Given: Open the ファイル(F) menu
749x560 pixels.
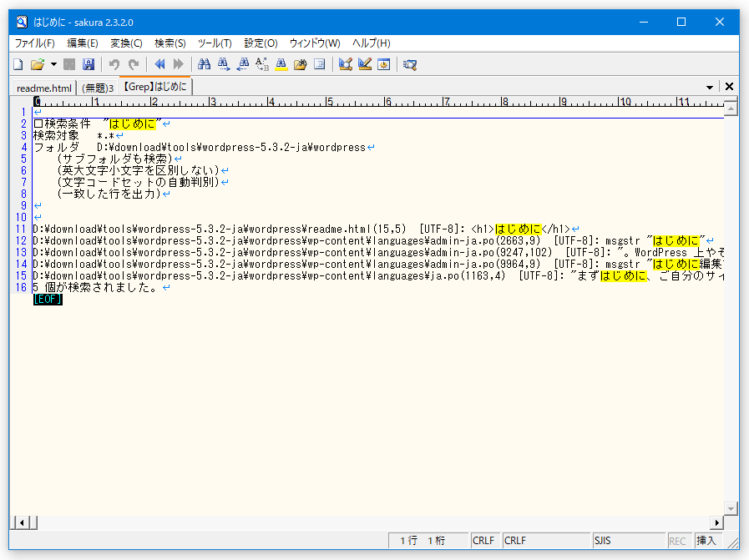Looking at the screenshot, I should coord(34,43).
